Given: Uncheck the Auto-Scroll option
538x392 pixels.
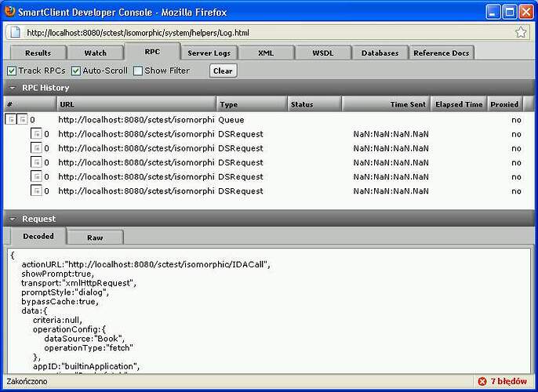Looking at the screenshot, I should [76, 71].
